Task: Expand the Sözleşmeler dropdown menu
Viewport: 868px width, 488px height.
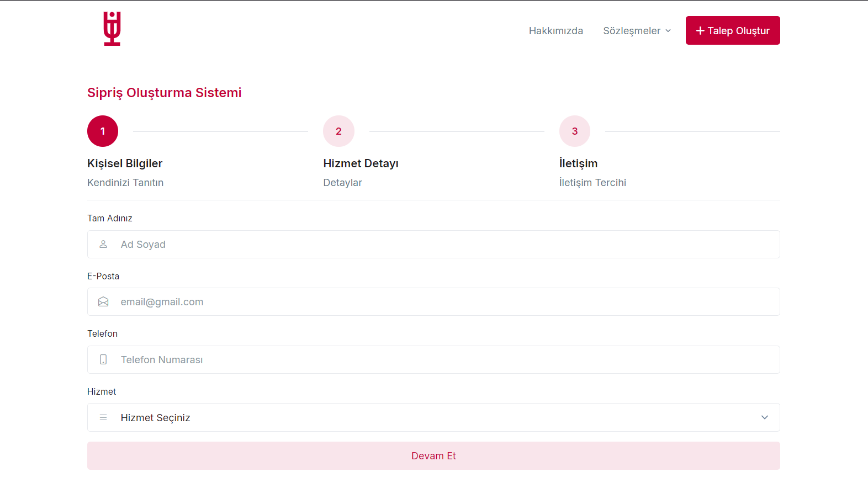Action: pos(637,31)
